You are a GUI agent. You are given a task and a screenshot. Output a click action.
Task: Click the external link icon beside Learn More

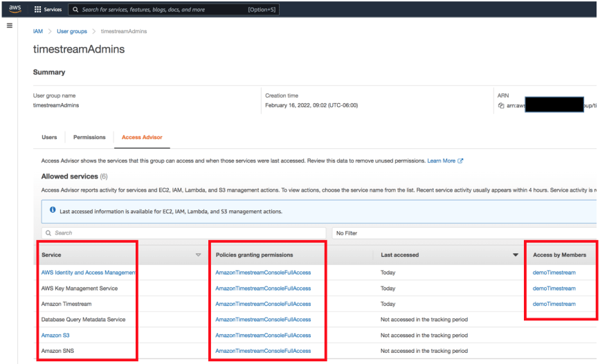460,161
